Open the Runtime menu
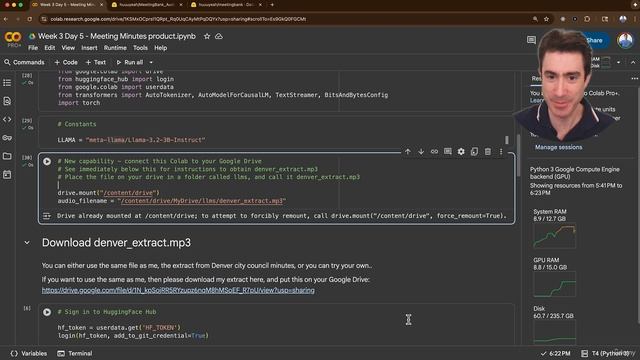640x360 pixels. [x=115, y=48]
